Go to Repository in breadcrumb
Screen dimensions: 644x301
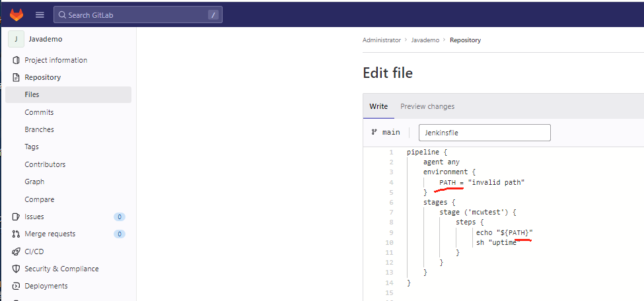[x=466, y=40]
